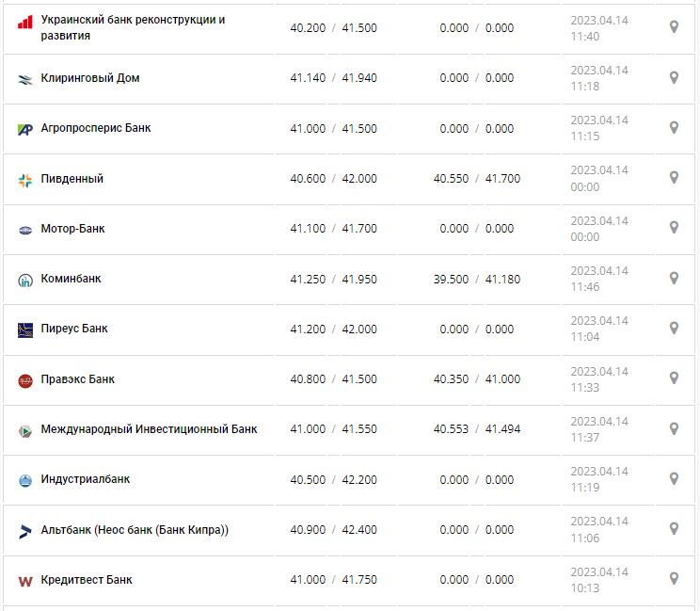Click the Агропросперис Банк logo icon
This screenshot has height=611, width=700.
pos(25,129)
